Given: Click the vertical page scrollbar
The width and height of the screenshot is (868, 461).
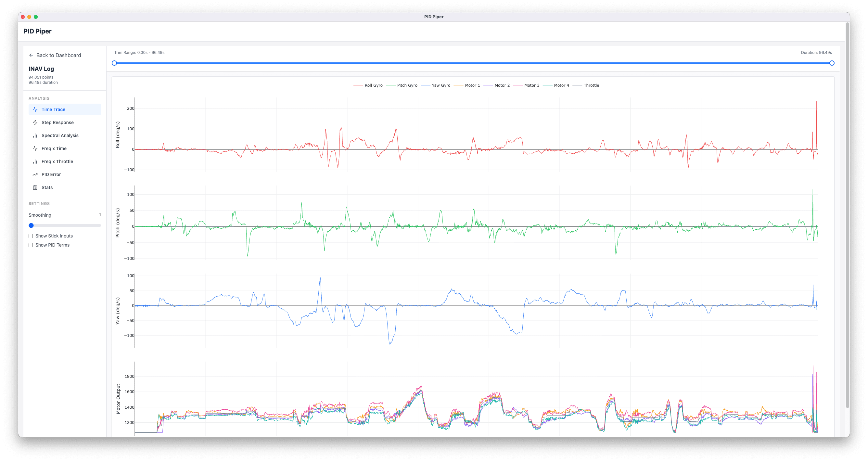Looking at the screenshot, I should pos(847,216).
